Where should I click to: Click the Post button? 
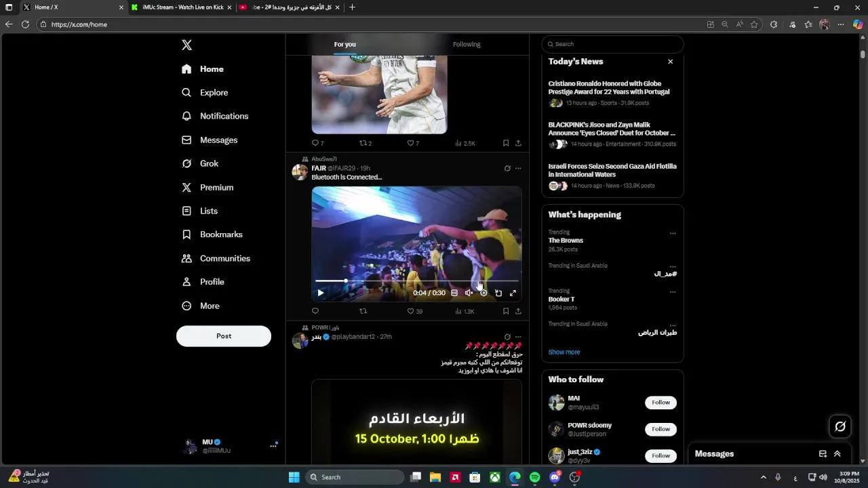click(224, 336)
